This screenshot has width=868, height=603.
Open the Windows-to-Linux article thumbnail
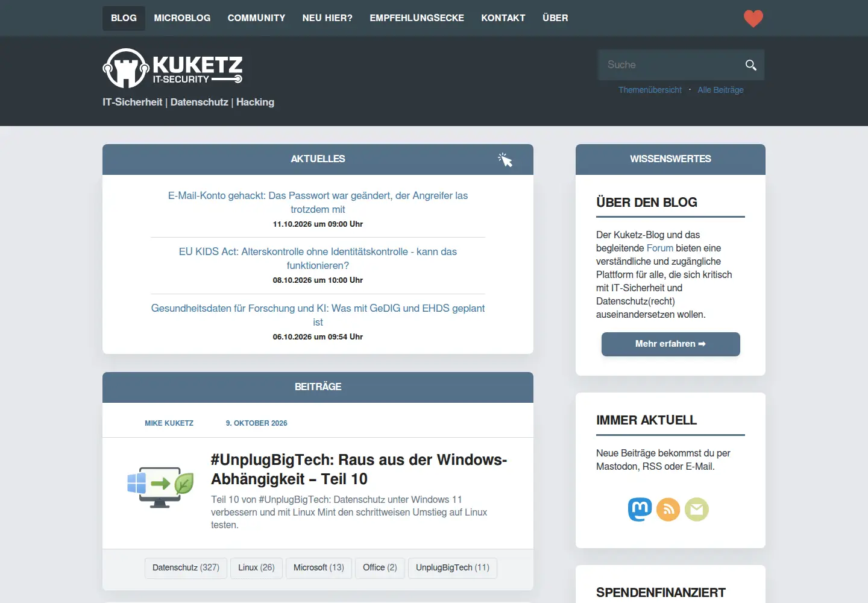160,487
